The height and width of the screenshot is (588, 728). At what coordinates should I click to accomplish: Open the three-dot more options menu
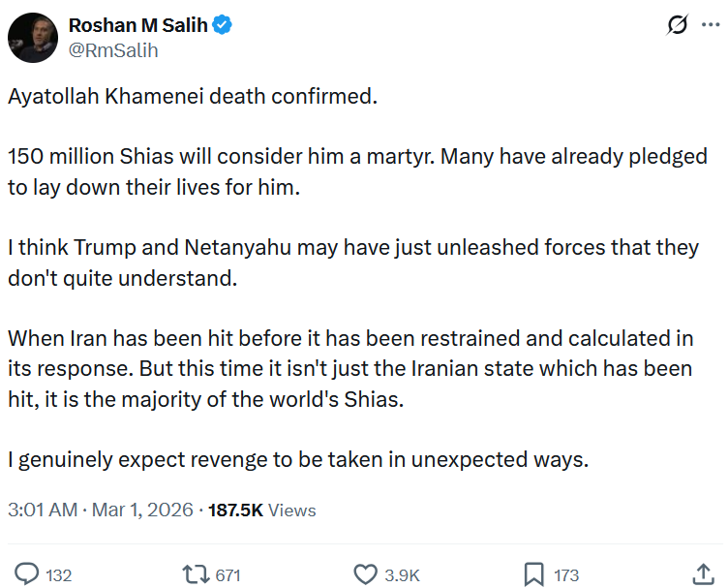pyautogui.click(x=711, y=24)
